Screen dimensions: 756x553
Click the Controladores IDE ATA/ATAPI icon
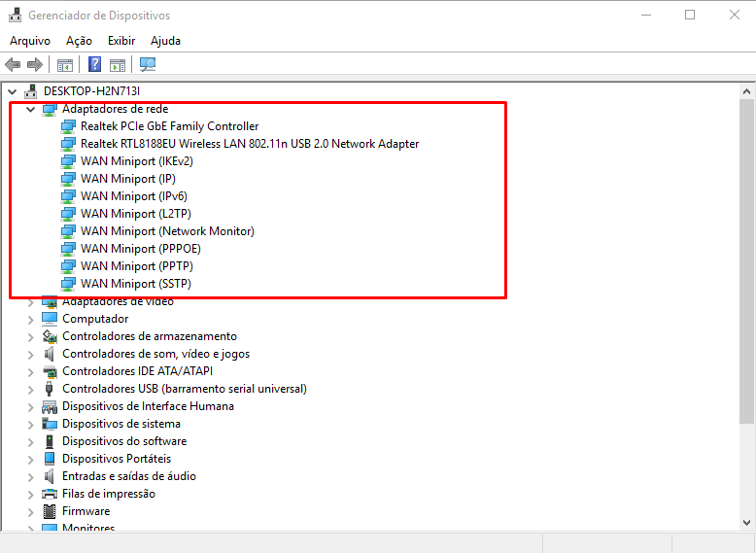coord(50,371)
